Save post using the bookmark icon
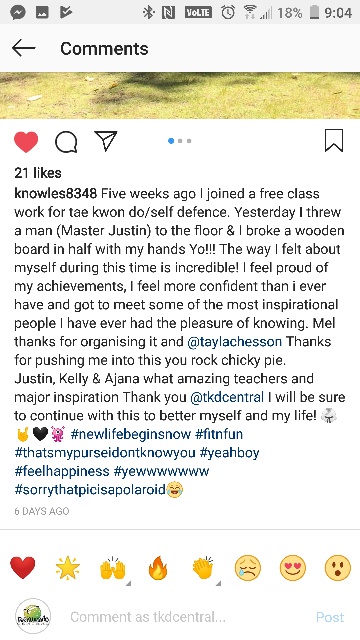Image resolution: width=360 pixels, height=640 pixels. (334, 141)
